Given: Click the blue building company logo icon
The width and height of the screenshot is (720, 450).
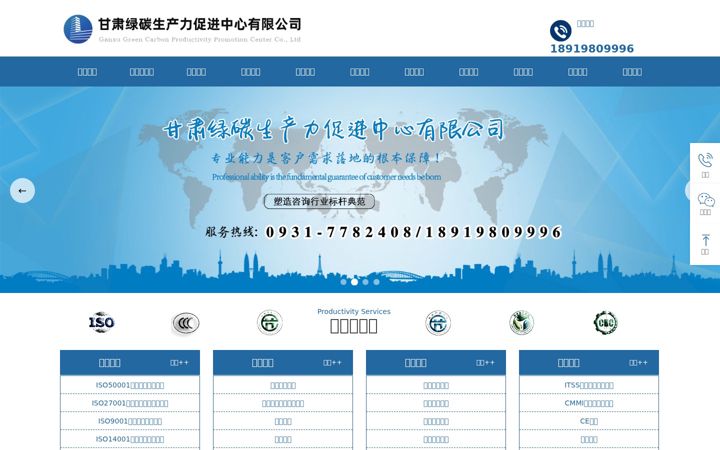Looking at the screenshot, I should click(78, 29).
